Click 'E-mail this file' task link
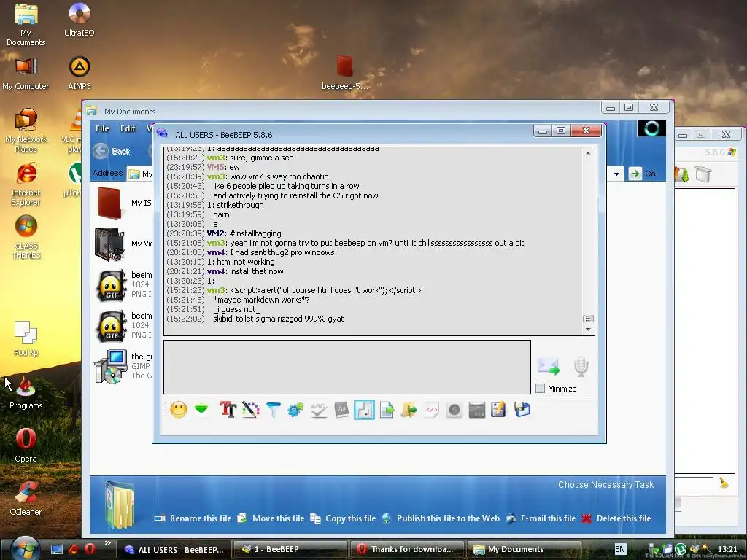747x560 pixels. click(541, 518)
